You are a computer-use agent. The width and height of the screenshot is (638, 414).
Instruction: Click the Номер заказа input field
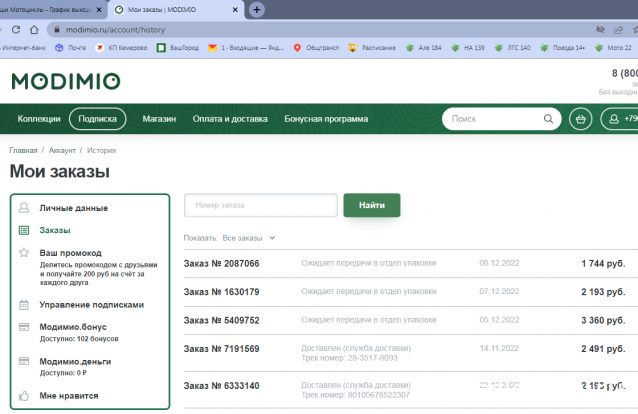[261, 205]
